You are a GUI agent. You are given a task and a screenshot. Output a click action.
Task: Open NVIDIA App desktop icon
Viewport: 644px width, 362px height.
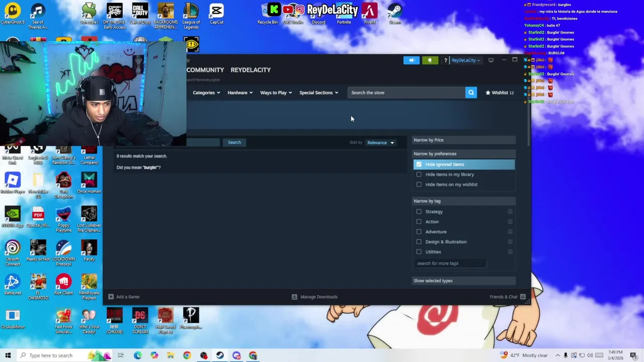(13, 217)
